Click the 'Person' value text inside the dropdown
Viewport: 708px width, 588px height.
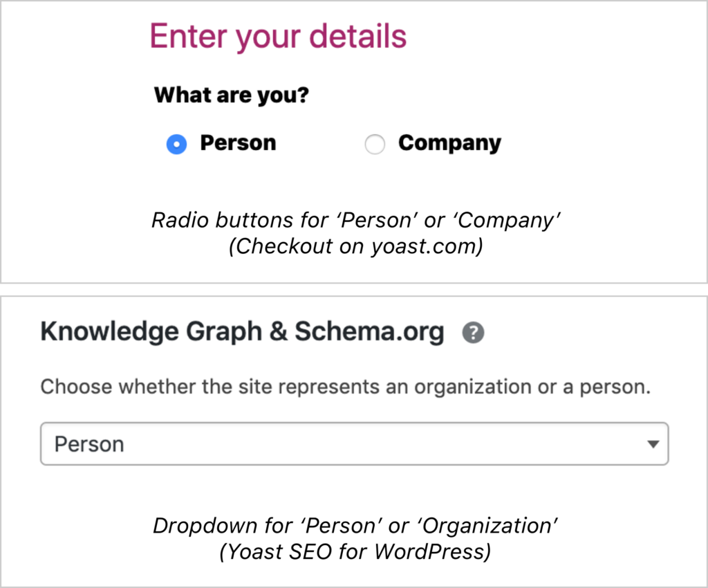point(89,444)
